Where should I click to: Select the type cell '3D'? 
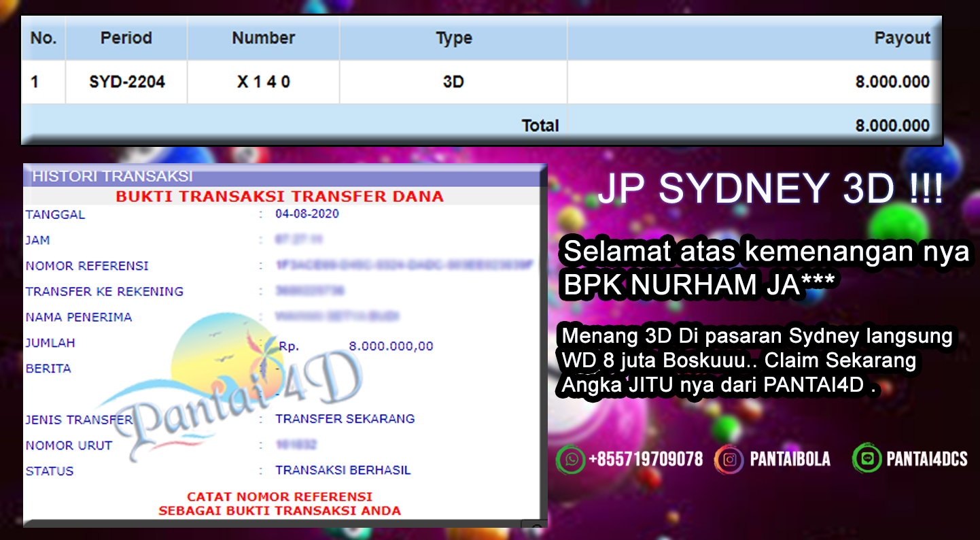coord(453,82)
